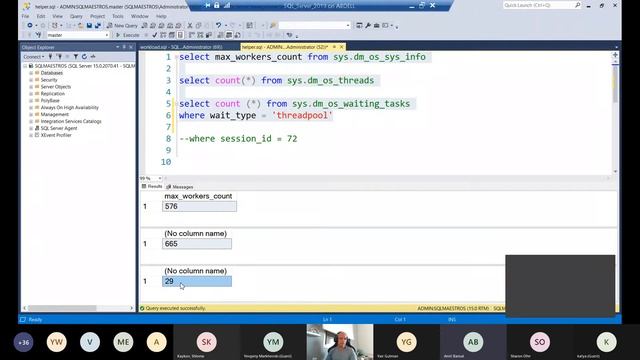This screenshot has width=640, height=360.
Task: Open the Tools menu
Action: point(118,16)
